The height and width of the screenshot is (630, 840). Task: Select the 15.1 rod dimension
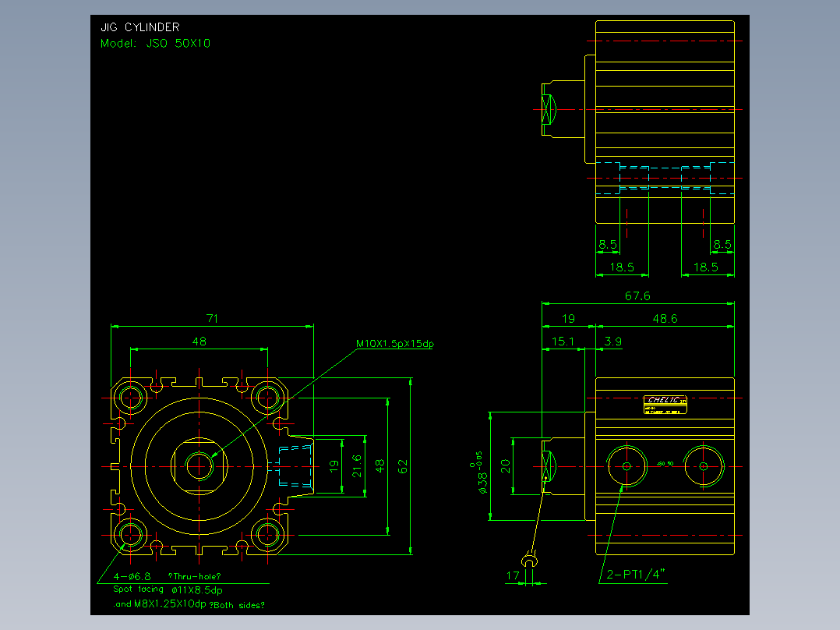(x=563, y=342)
